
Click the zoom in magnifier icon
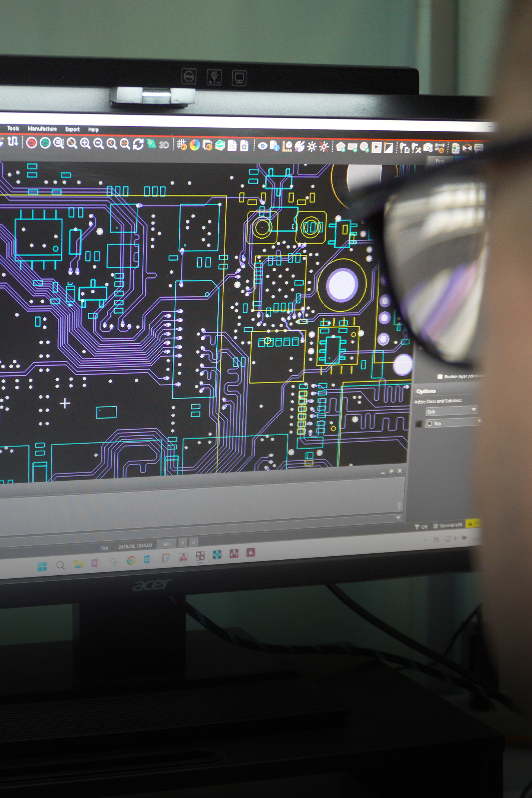point(85,143)
